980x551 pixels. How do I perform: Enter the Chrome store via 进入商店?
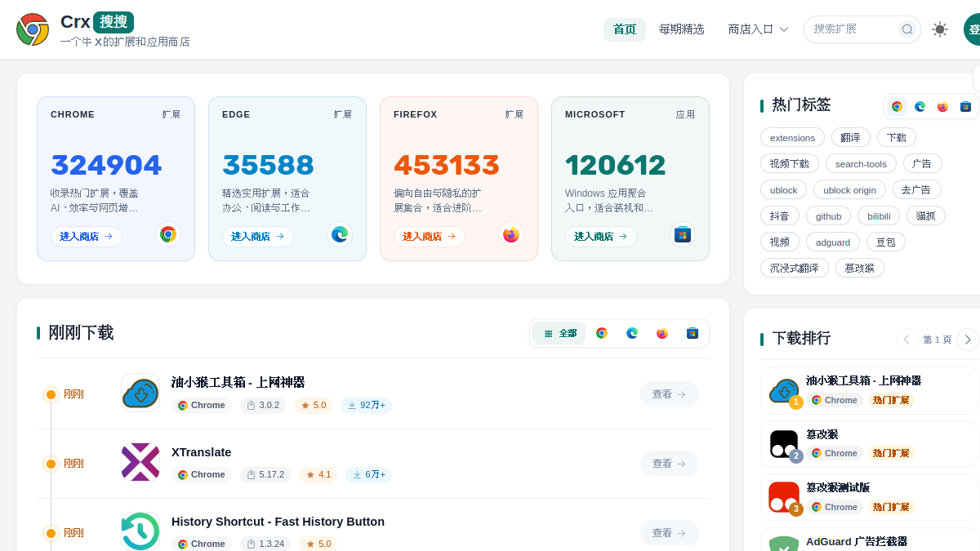[87, 237]
